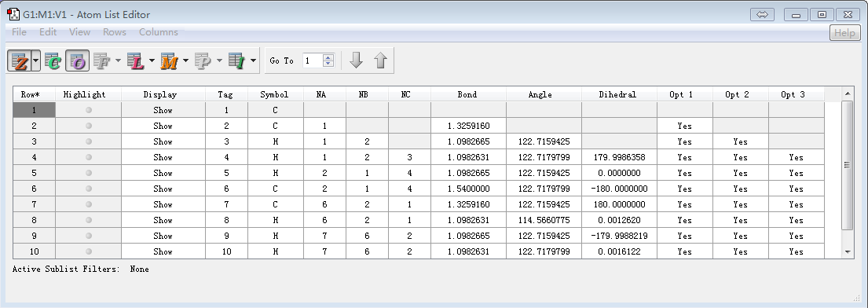This screenshot has width=868, height=308.
Task: Open the M button dropdown arrow
Action: 185,60
